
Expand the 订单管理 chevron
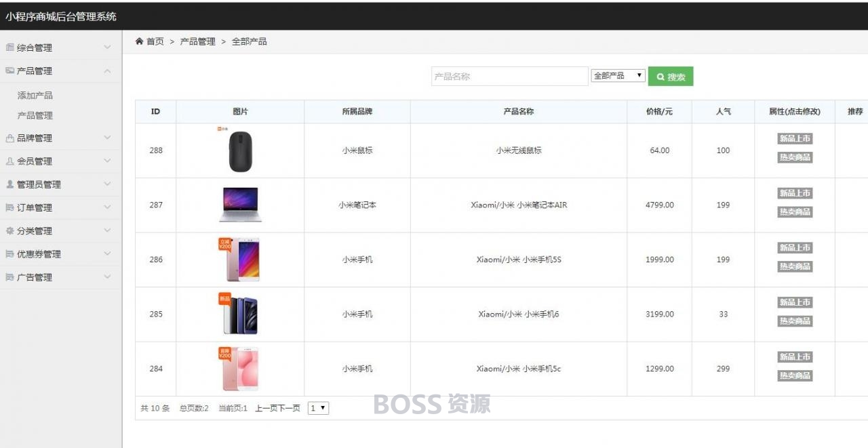point(107,207)
